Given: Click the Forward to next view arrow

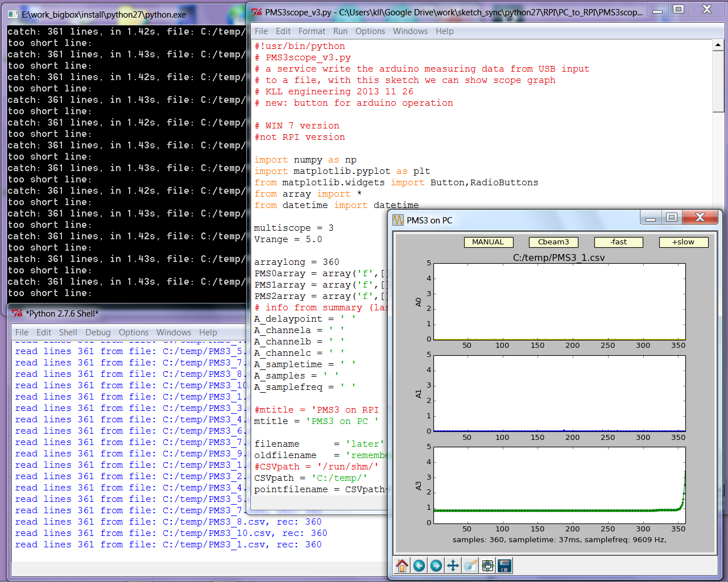Looking at the screenshot, I should 436,566.
